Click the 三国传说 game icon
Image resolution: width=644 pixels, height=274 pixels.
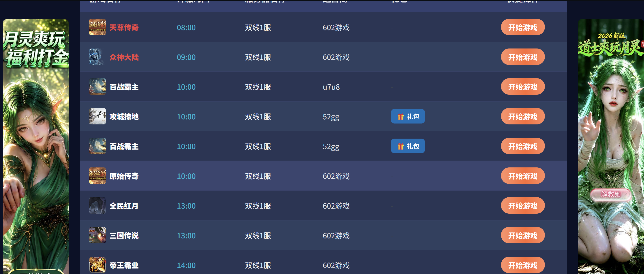click(x=97, y=235)
